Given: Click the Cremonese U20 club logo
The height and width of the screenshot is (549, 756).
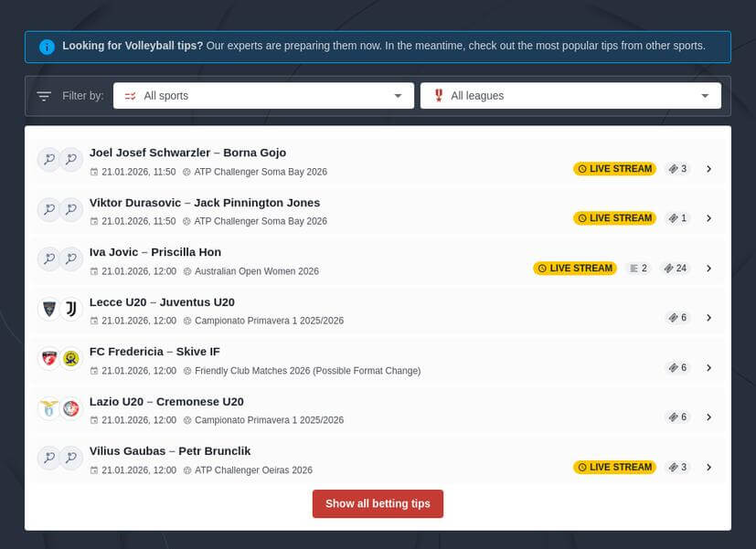Looking at the screenshot, I should (x=71, y=408).
